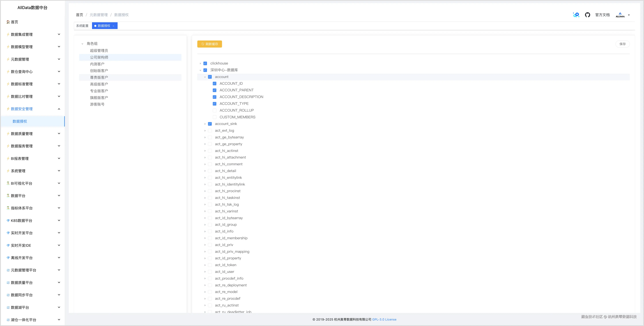Click lightning icon beside 数据集成管理
644x326 pixels.
tap(8, 34)
